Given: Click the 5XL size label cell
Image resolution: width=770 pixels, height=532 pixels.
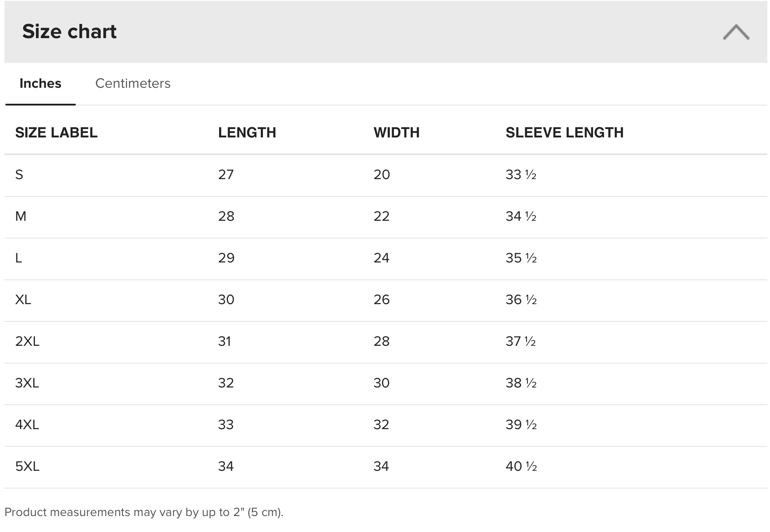Looking at the screenshot, I should click(27, 466).
